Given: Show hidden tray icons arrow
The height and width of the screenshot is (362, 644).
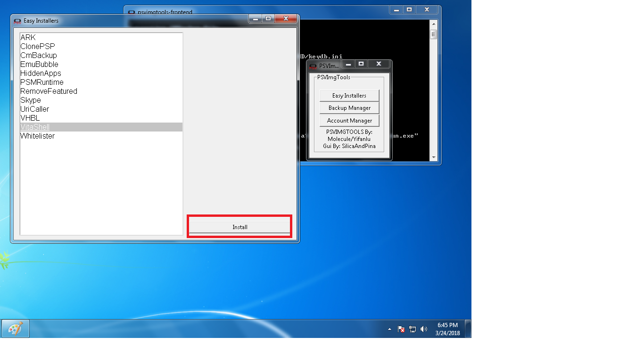Looking at the screenshot, I should 389,329.
